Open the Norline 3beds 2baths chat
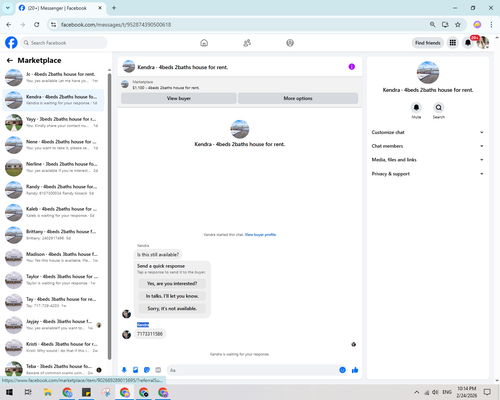The width and height of the screenshot is (500, 400). (53, 167)
